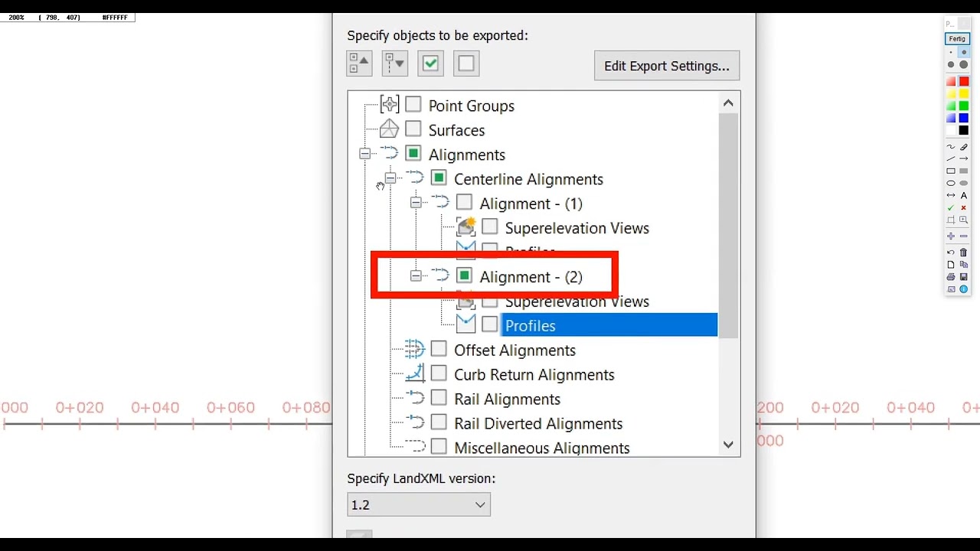Select the double-headed arrow annotation tool
Viewport: 980px width, 551px height.
951,195
